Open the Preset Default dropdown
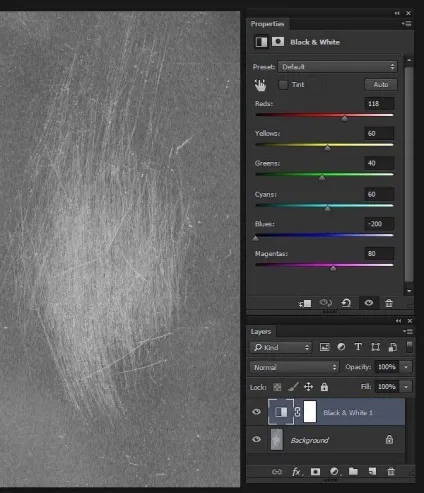Viewport: 424px width, 493px height. (338, 67)
